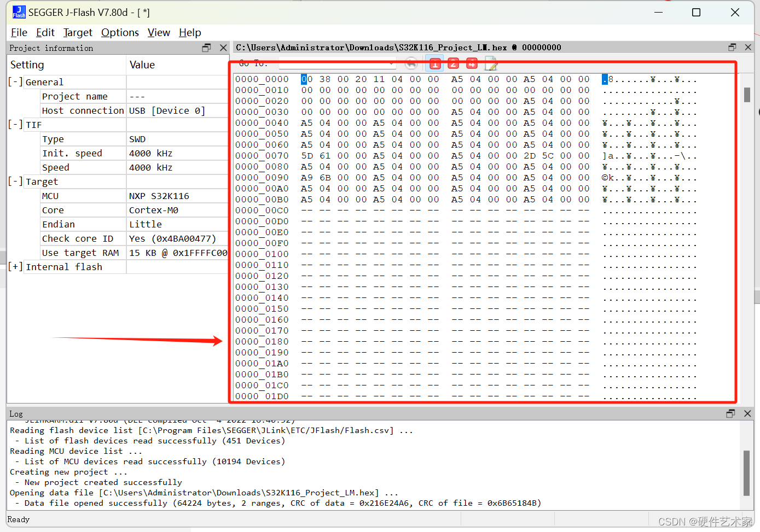This screenshot has width=760, height=532.
Task: Open the Options menu
Action: 120,33
